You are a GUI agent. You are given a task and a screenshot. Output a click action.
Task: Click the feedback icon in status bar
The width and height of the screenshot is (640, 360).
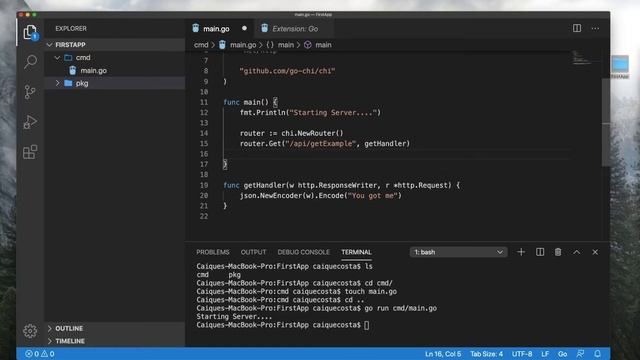580,354
